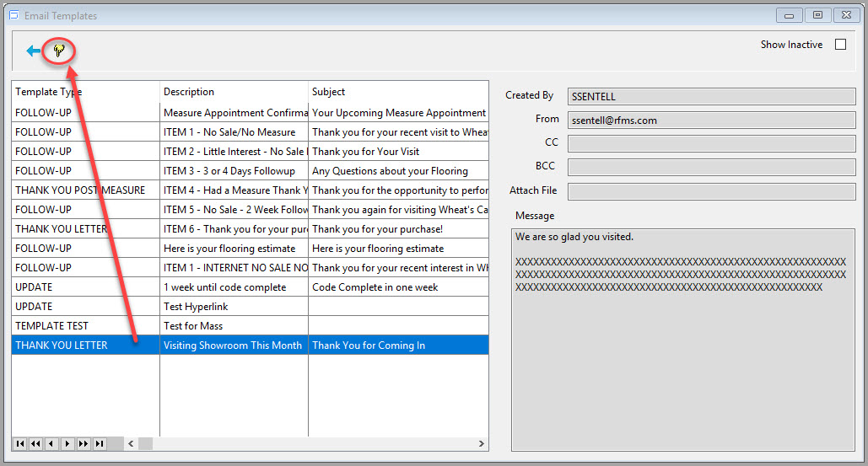Screen dimensions: 868x466
Task: Enable the Show Inactive checkbox
Action: [840, 44]
